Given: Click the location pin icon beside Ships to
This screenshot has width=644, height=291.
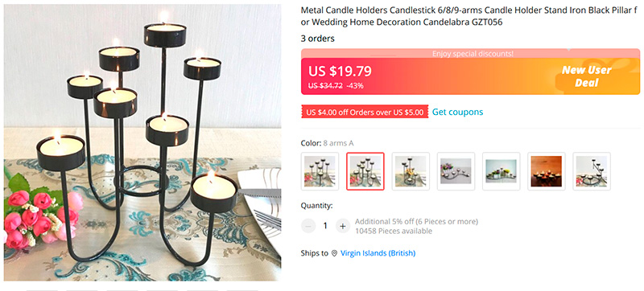Looking at the screenshot, I should tap(334, 253).
